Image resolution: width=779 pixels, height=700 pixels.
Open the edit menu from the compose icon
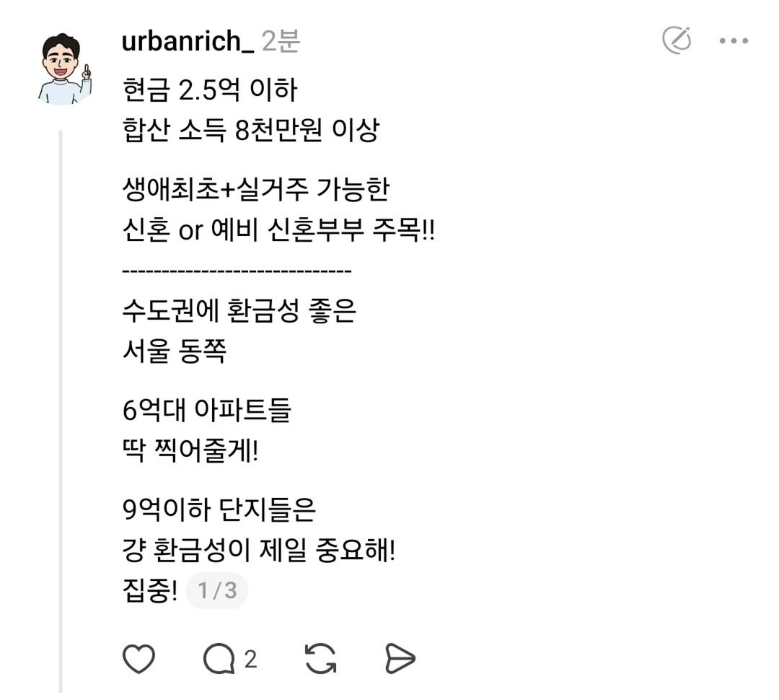(678, 40)
